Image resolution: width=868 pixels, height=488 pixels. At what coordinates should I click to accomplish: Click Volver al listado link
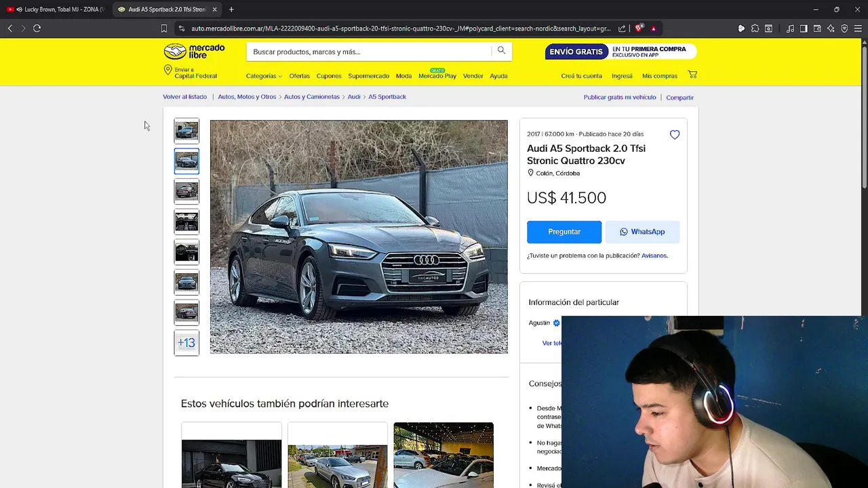tap(185, 97)
